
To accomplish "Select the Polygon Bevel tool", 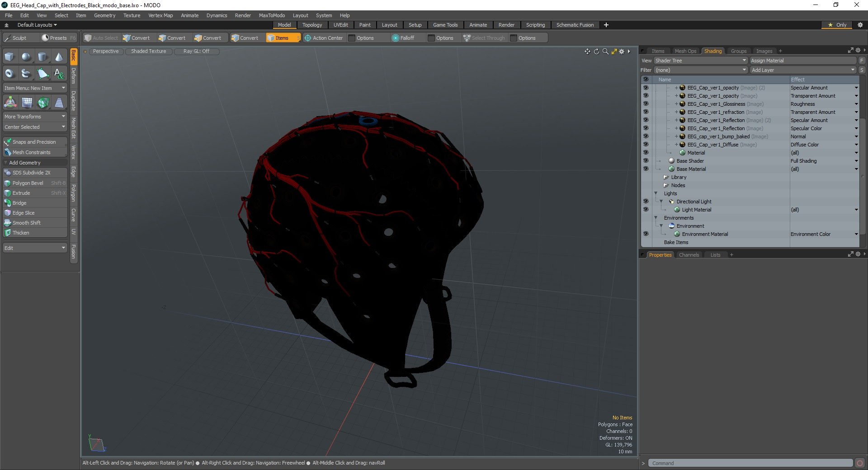I will pyautogui.click(x=35, y=183).
